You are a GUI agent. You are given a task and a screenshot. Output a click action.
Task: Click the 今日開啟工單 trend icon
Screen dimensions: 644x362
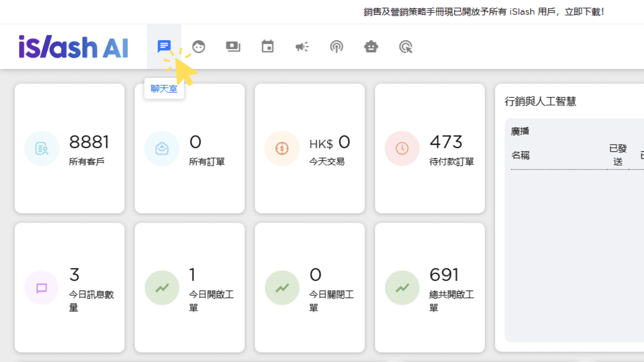(162, 288)
